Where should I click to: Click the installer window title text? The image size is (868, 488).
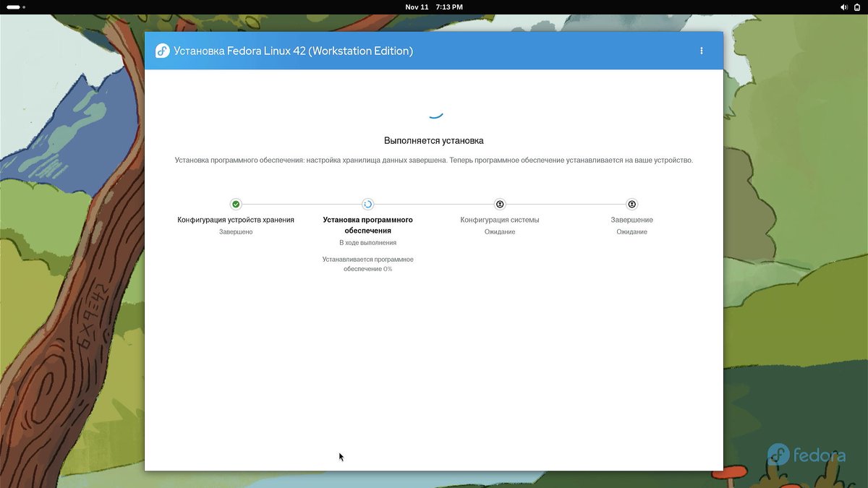[x=294, y=51]
